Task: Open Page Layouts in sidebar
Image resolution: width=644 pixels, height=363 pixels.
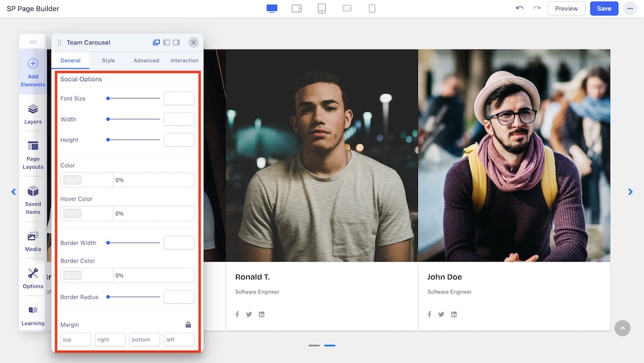Action: (x=33, y=154)
